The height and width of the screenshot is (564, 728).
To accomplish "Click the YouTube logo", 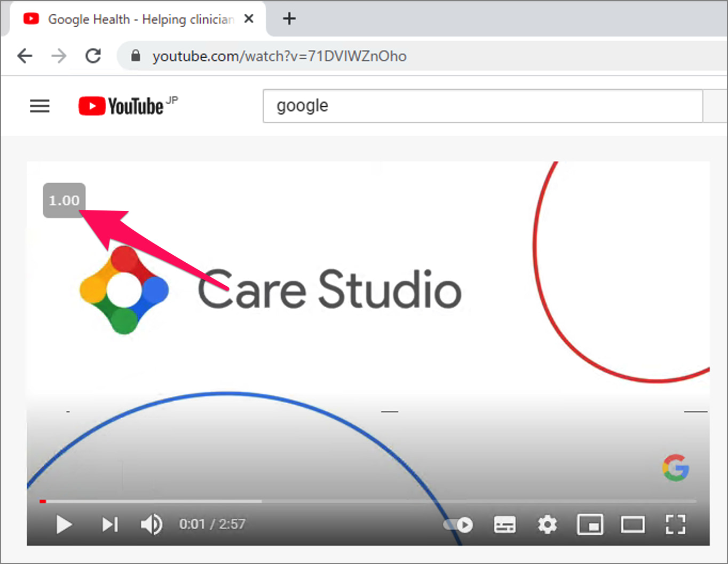I will point(122,106).
